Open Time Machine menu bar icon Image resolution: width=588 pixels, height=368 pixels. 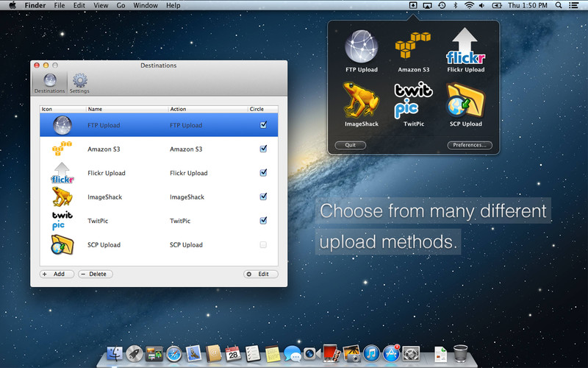(x=442, y=5)
